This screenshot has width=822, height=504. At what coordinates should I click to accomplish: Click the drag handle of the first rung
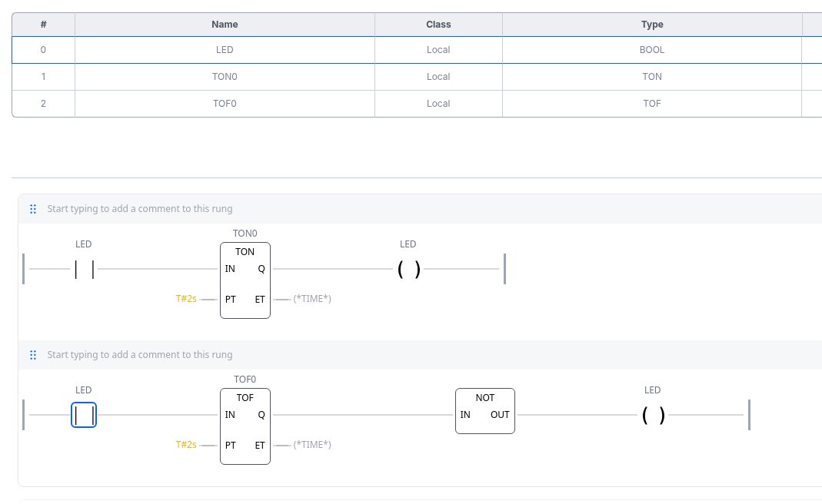click(x=33, y=209)
